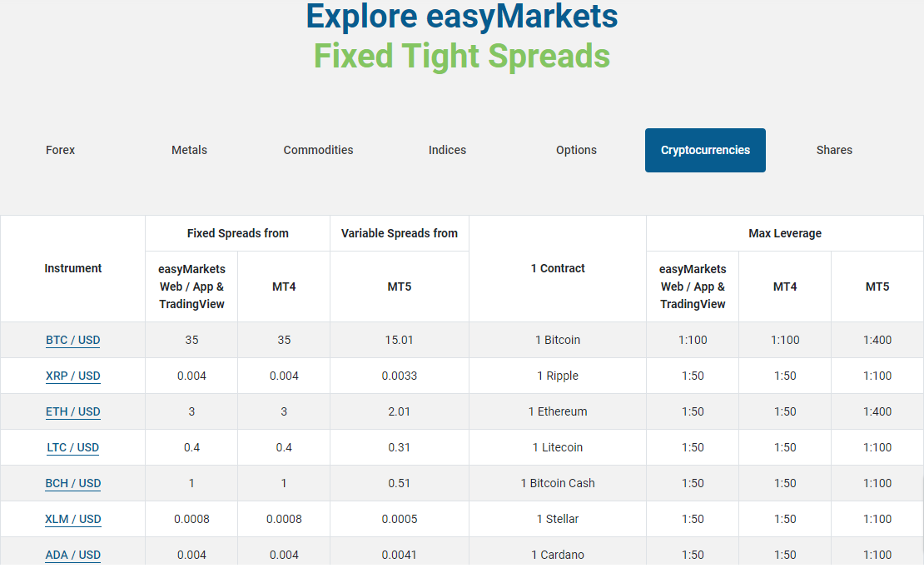Select the 15.01 MT5 spread for BTC
Viewport: 924px width, 573px height.
(400, 340)
